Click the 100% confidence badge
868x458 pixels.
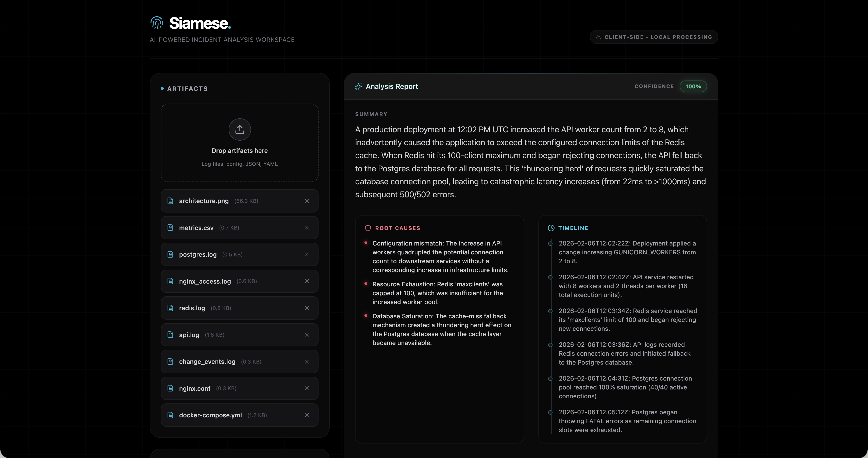tap(693, 87)
